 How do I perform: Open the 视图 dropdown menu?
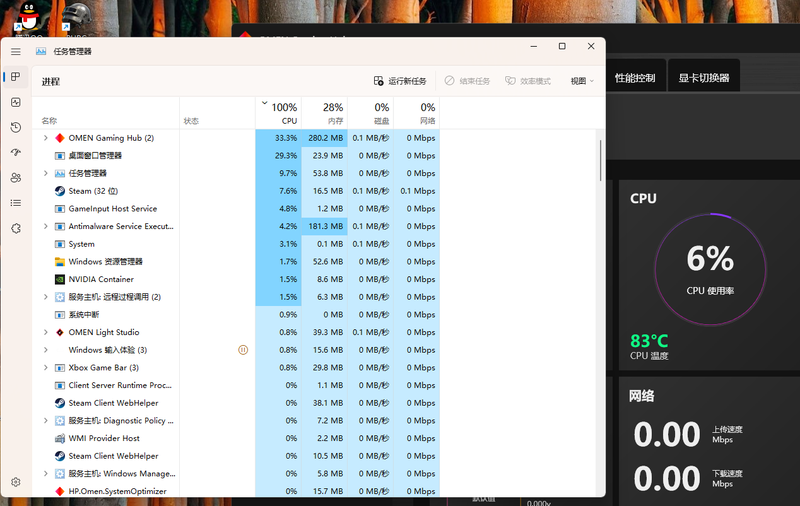pyautogui.click(x=582, y=81)
